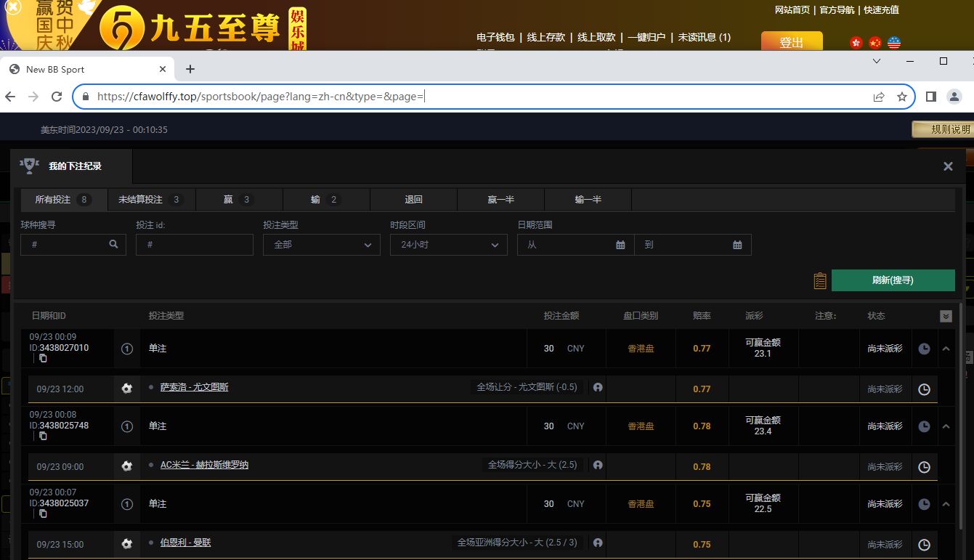Expand the table header column dropdown arrow
The image size is (974, 560).
(946, 316)
